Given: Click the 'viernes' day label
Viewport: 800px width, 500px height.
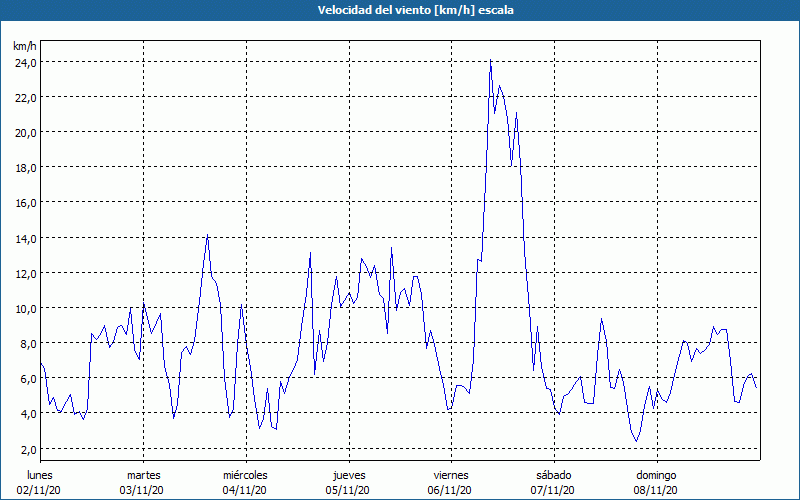Looking at the screenshot, I should tap(451, 475).
